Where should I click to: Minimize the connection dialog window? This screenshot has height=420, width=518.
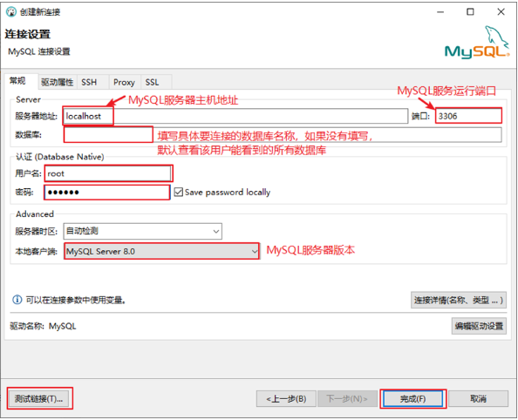pyautogui.click(x=440, y=12)
